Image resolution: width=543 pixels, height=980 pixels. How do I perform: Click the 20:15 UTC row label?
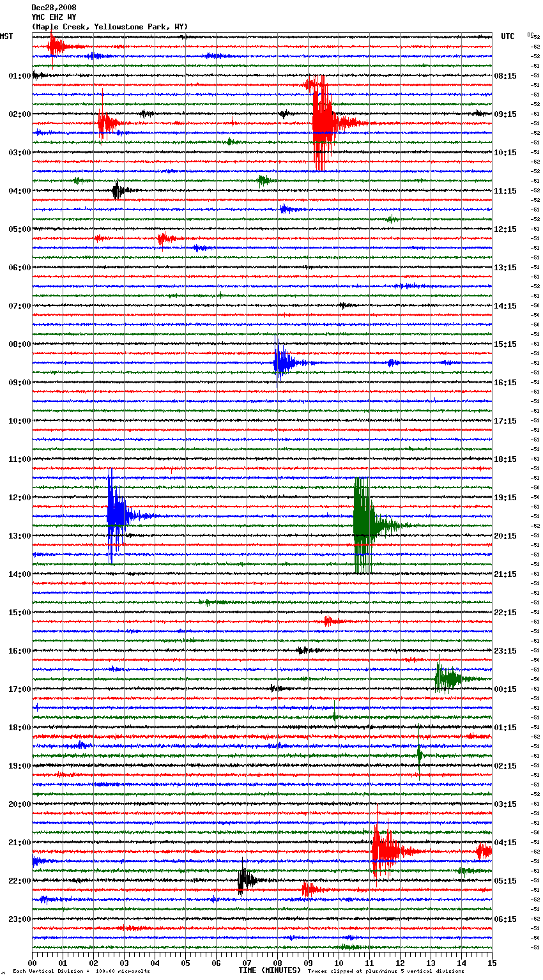505,536
